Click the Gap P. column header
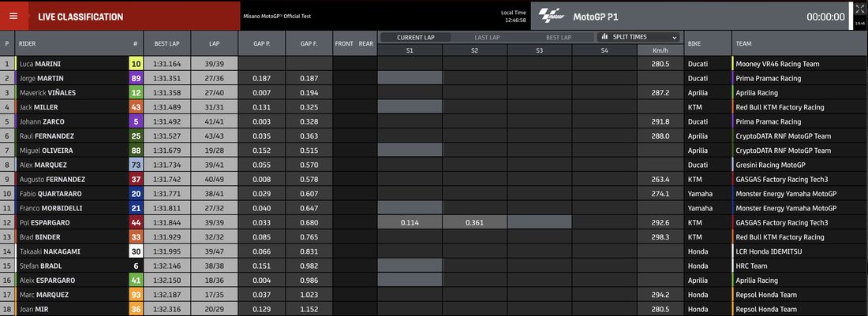The image size is (868, 316). tap(261, 43)
